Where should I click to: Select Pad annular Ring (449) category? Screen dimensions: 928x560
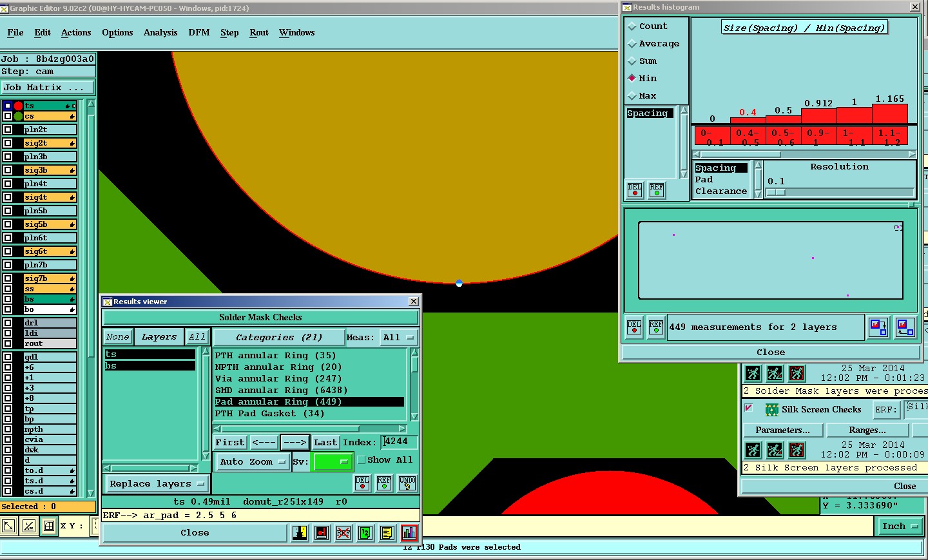pyautogui.click(x=309, y=401)
